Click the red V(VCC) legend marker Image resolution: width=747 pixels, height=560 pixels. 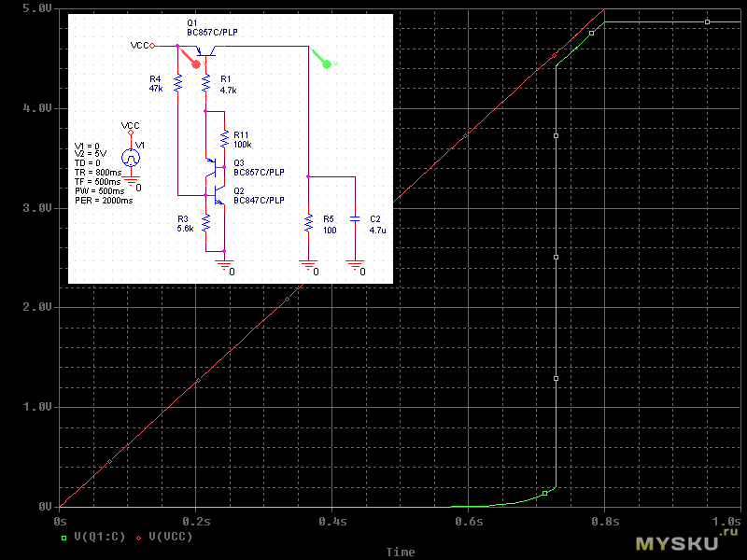139,538
